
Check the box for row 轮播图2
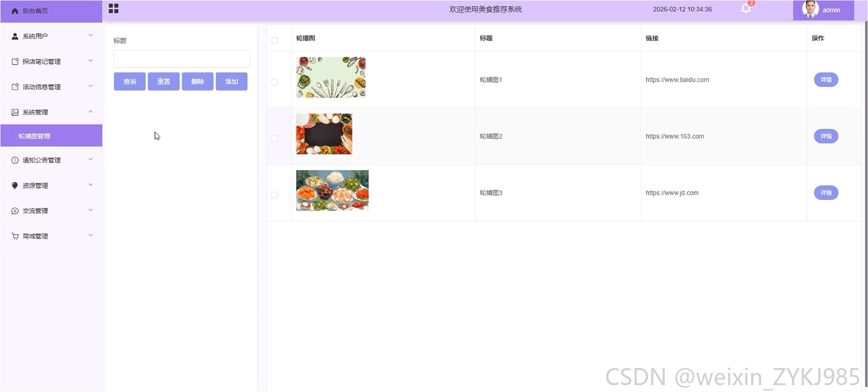[275, 139]
